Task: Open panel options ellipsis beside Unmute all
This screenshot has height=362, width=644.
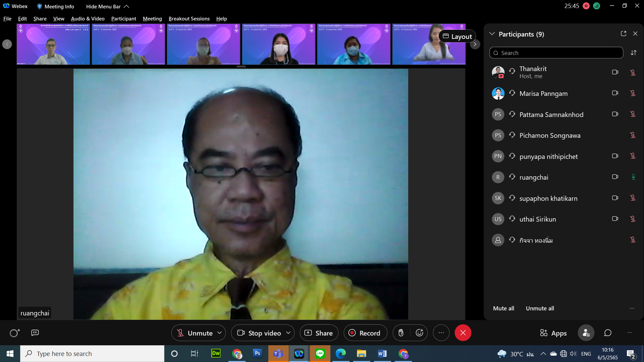Action: click(x=632, y=308)
